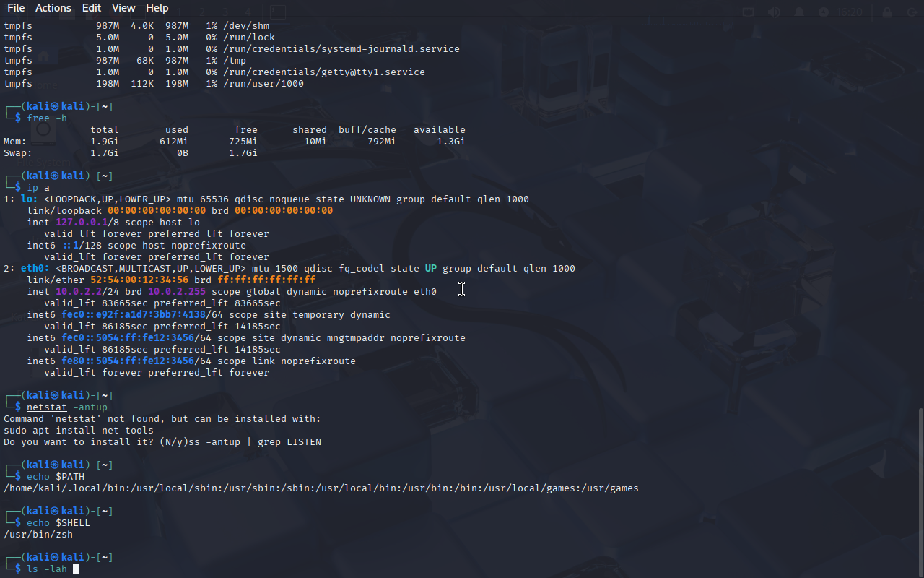The image size is (924, 578).
Task: Click the 'available' column header
Action: click(x=440, y=130)
